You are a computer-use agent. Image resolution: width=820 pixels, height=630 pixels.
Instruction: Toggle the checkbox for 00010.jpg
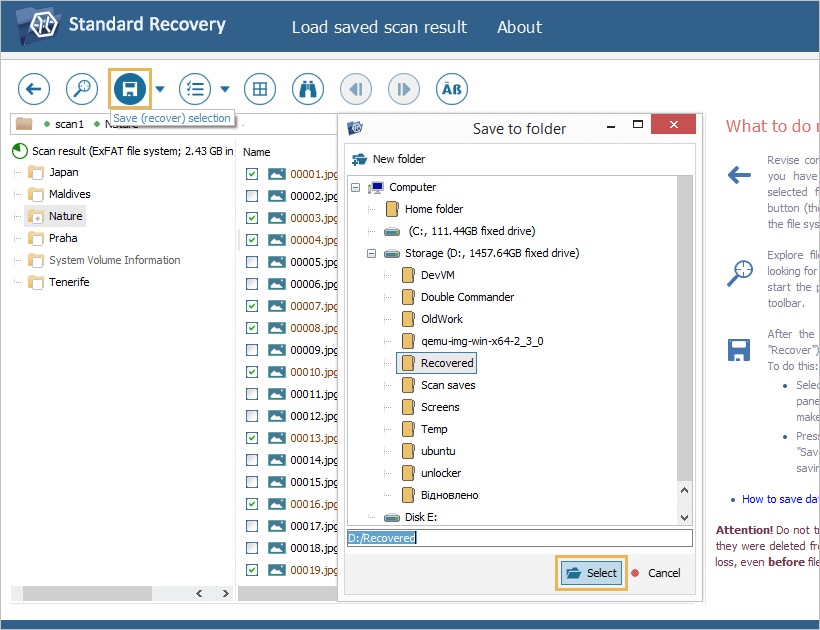[252, 372]
